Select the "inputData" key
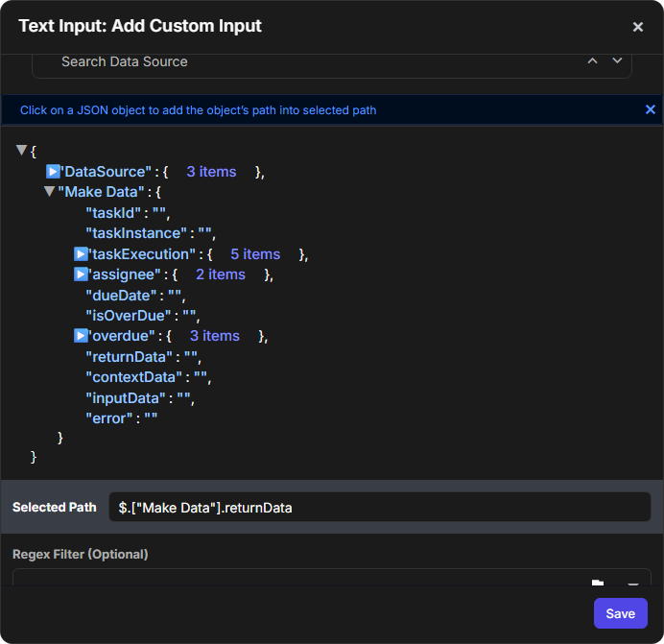The height and width of the screenshot is (644, 664). pyautogui.click(x=126, y=398)
